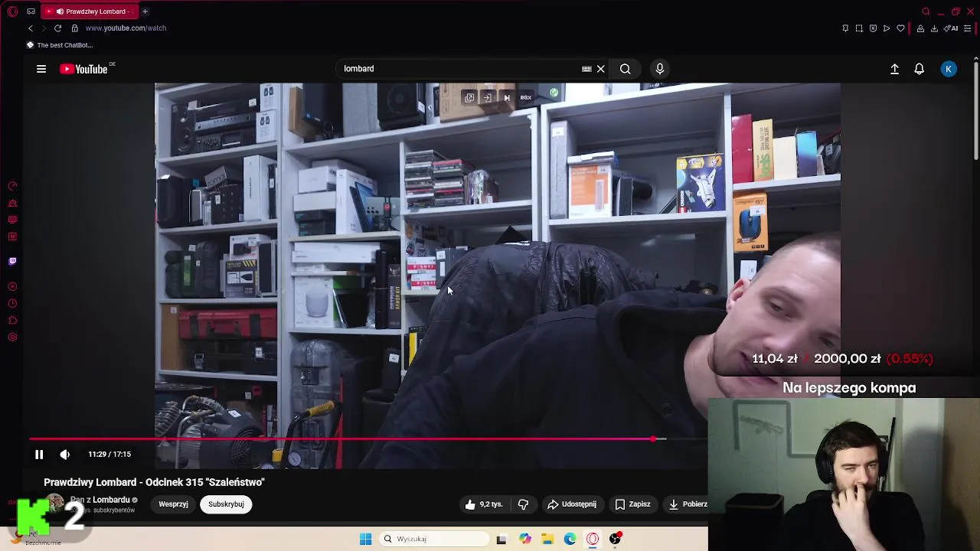
Task: Open Twitch in the Opera sidebar
Action: tap(12, 262)
